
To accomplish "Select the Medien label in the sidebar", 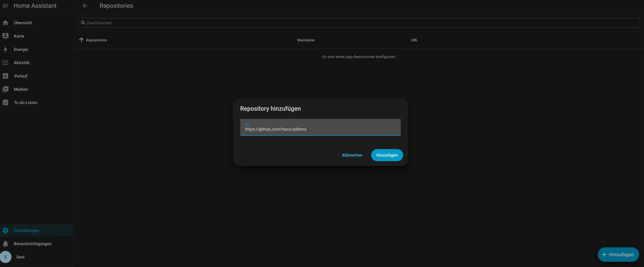I will 21,89.
